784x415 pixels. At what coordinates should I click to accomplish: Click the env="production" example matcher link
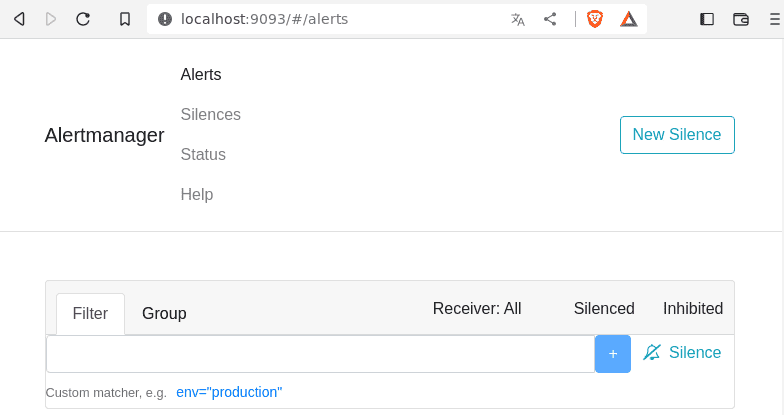pos(229,392)
